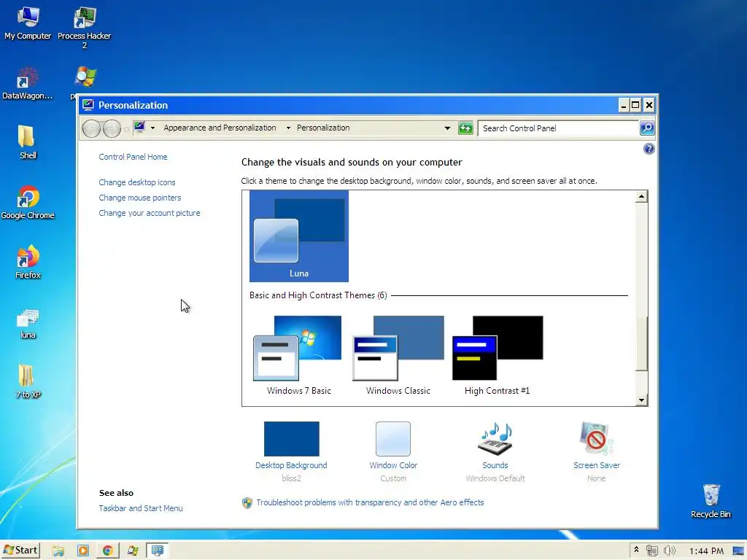Image resolution: width=747 pixels, height=560 pixels.
Task: Launch Google Chrome from the desktop
Action: click(28, 203)
